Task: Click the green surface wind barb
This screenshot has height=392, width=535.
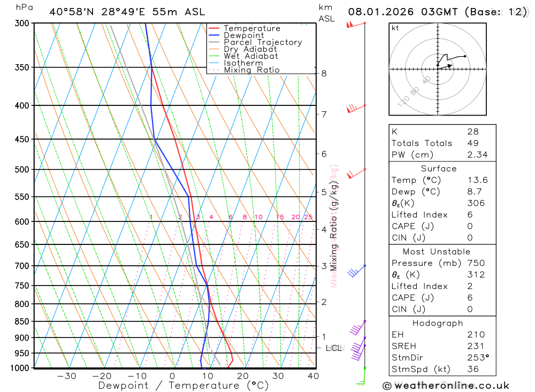Action: pos(361,376)
